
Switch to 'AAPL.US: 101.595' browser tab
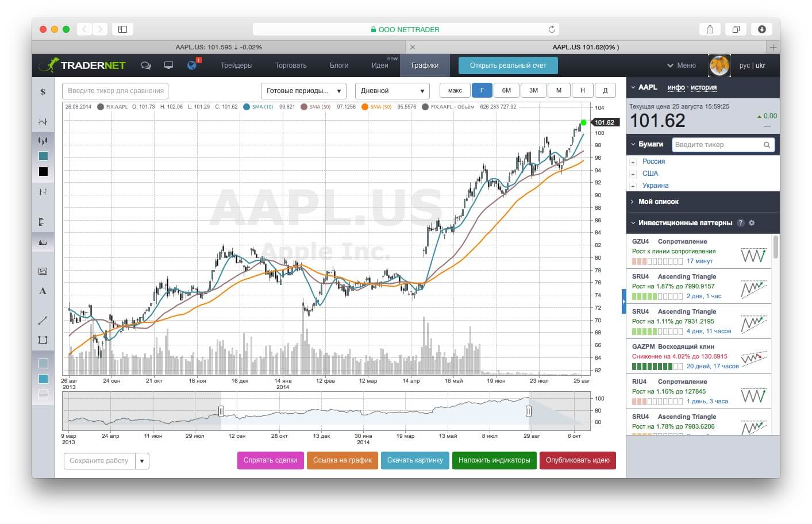pos(218,47)
